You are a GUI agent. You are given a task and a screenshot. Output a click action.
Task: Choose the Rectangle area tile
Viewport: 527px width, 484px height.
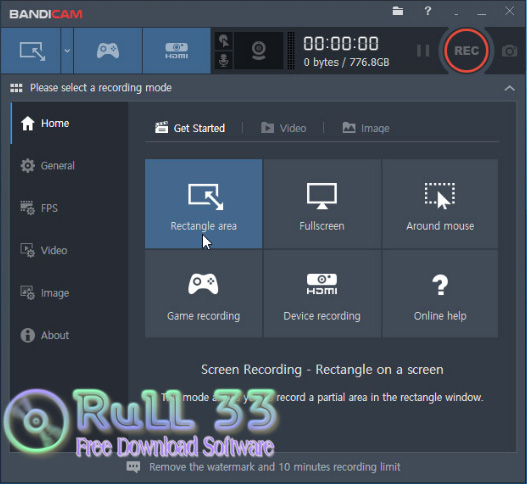204,204
